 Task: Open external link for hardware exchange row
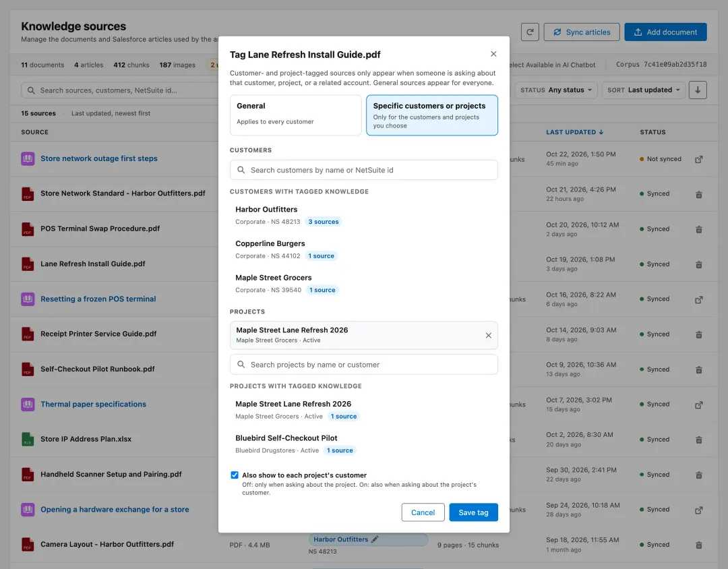click(698, 510)
